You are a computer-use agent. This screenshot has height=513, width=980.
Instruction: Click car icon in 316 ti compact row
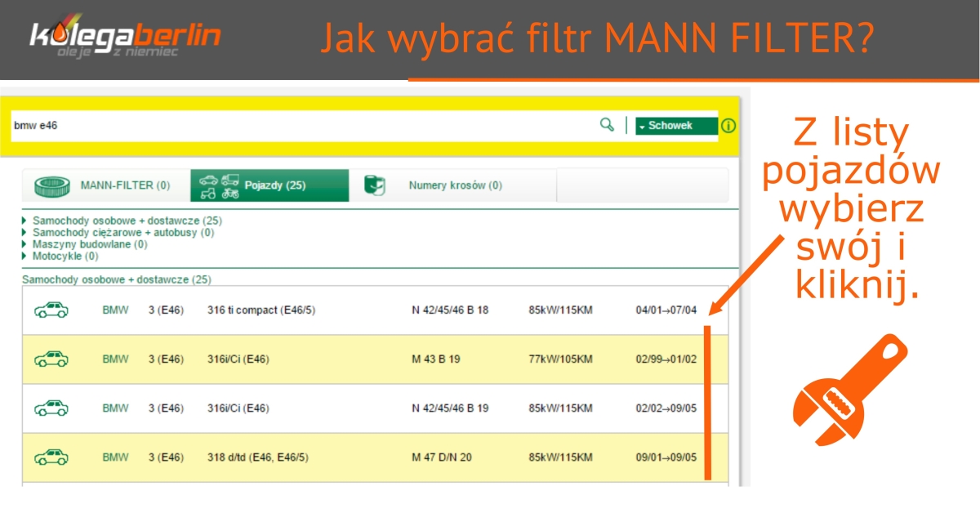(51, 310)
